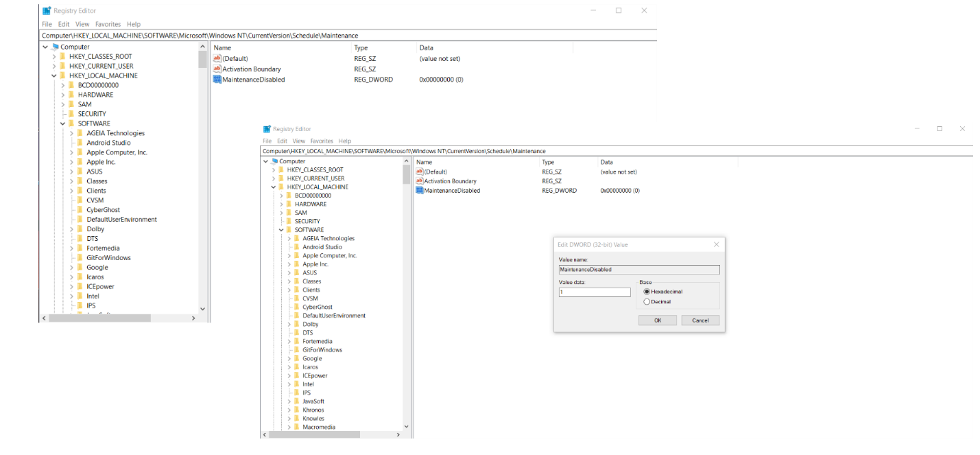Click CyberGhost folder icon in smaller window
This screenshot has width=980, height=455.
[x=80, y=209]
